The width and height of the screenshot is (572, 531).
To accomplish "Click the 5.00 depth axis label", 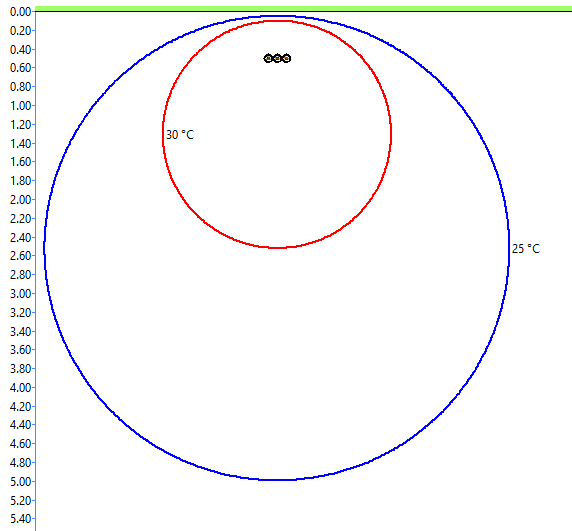I will 20,482.
